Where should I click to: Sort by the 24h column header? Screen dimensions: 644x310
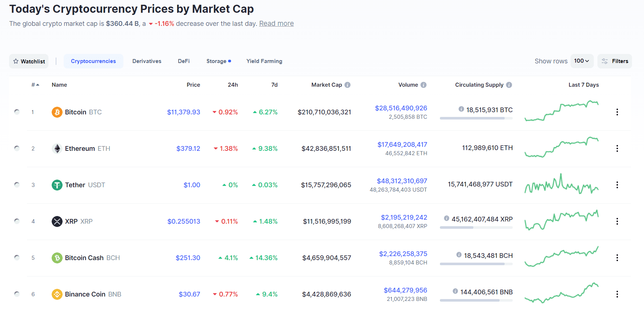[233, 85]
